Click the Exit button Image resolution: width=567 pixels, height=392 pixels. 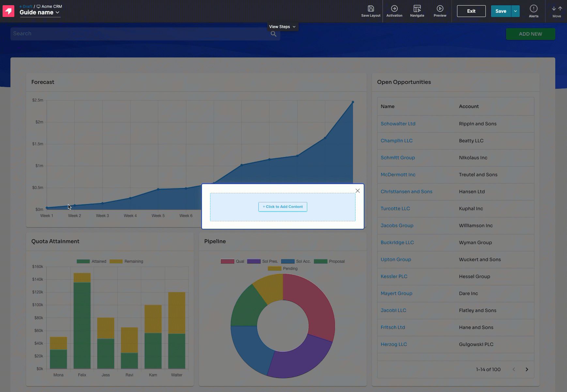tap(471, 11)
